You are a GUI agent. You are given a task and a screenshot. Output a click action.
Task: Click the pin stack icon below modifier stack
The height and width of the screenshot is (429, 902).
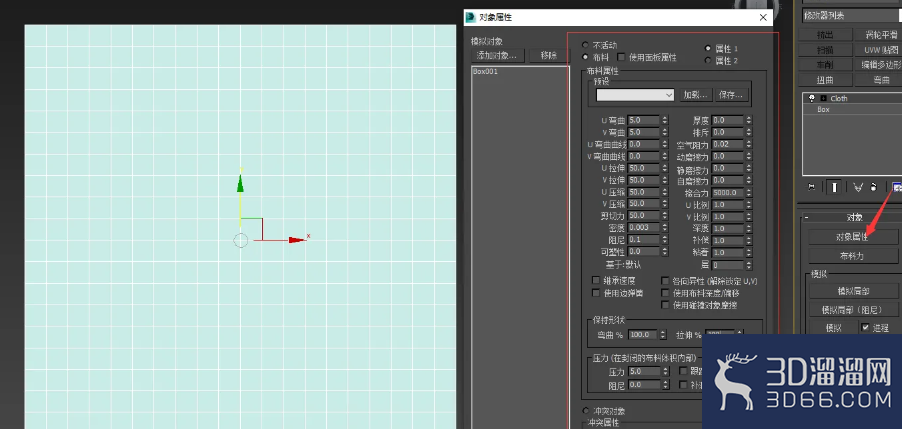point(812,187)
